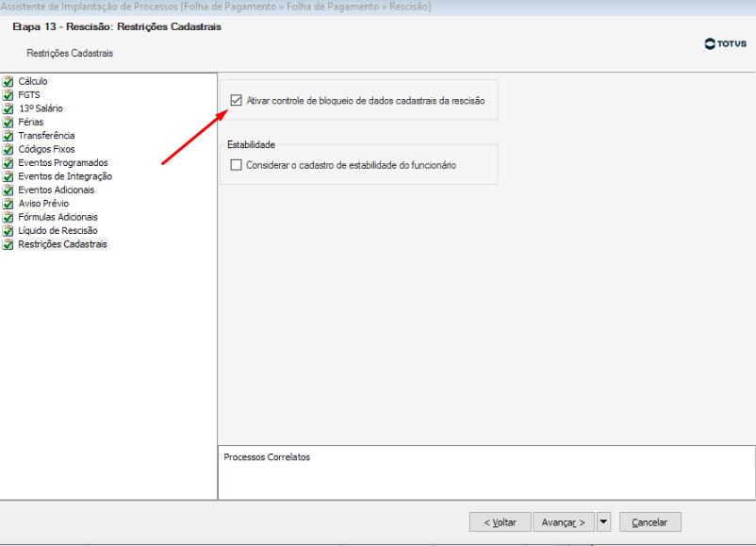The width and height of the screenshot is (756, 546).
Task: Proceed with the Avançar button
Action: 564,521
